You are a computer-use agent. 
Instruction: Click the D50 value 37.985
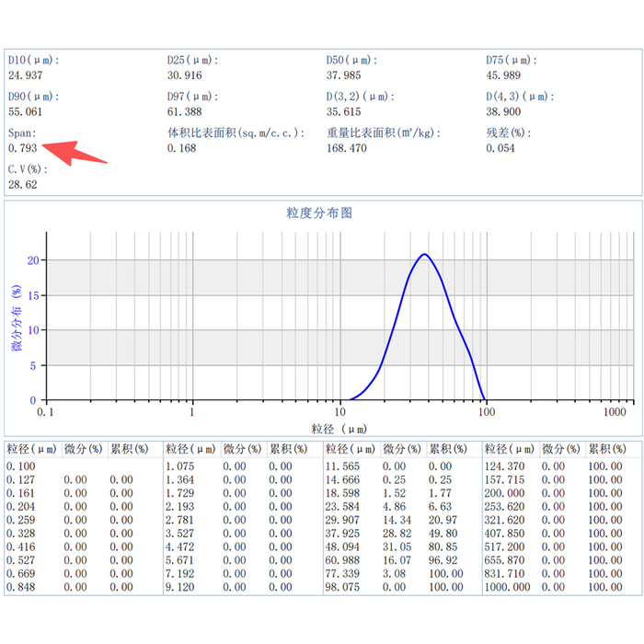pyautogui.click(x=343, y=75)
